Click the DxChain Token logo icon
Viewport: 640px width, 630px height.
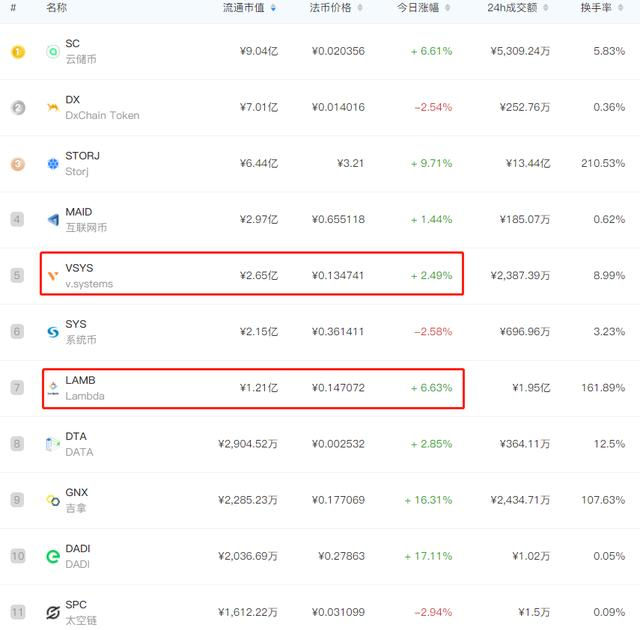pos(53,108)
